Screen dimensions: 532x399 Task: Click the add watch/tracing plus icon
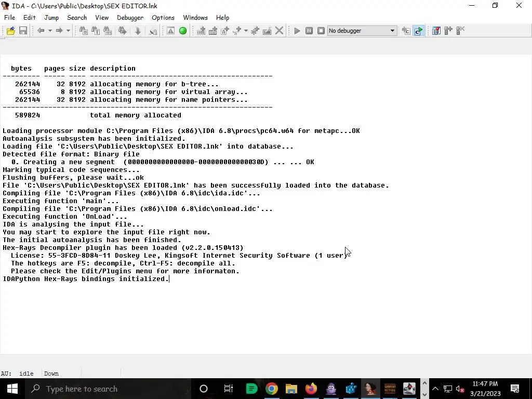coord(448,31)
